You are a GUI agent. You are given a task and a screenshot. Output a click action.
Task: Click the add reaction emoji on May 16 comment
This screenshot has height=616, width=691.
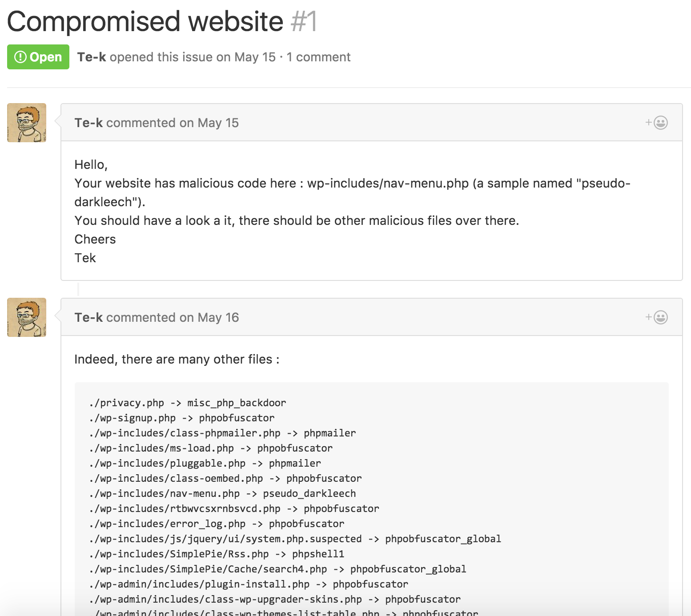click(656, 317)
